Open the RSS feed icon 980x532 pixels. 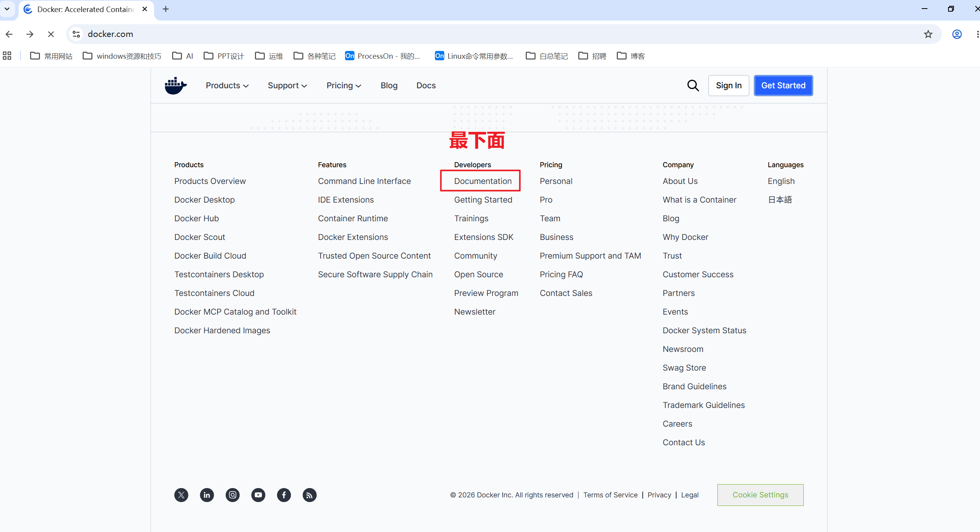point(310,495)
